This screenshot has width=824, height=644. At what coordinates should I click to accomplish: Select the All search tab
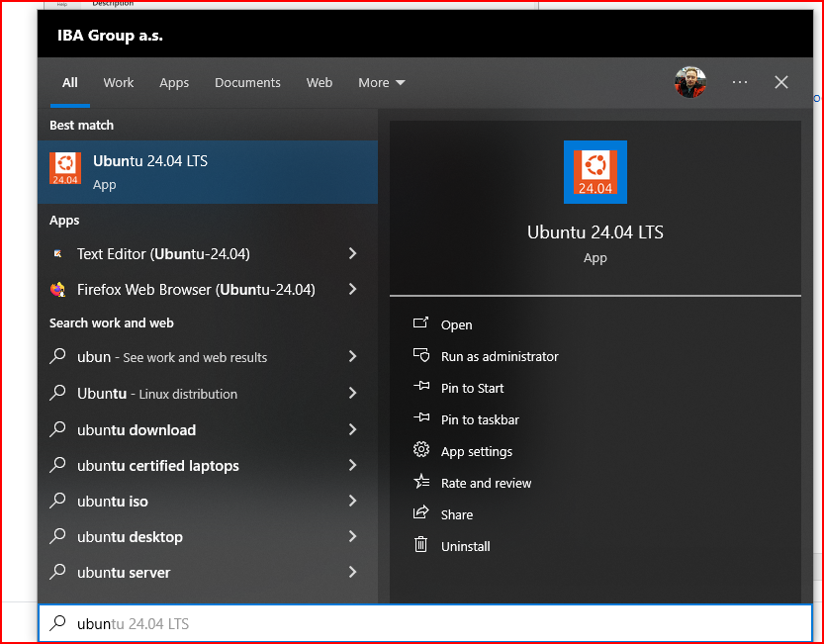tap(70, 82)
